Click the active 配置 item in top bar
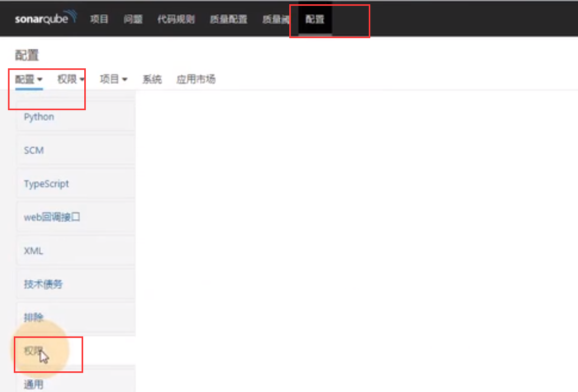 (x=315, y=20)
